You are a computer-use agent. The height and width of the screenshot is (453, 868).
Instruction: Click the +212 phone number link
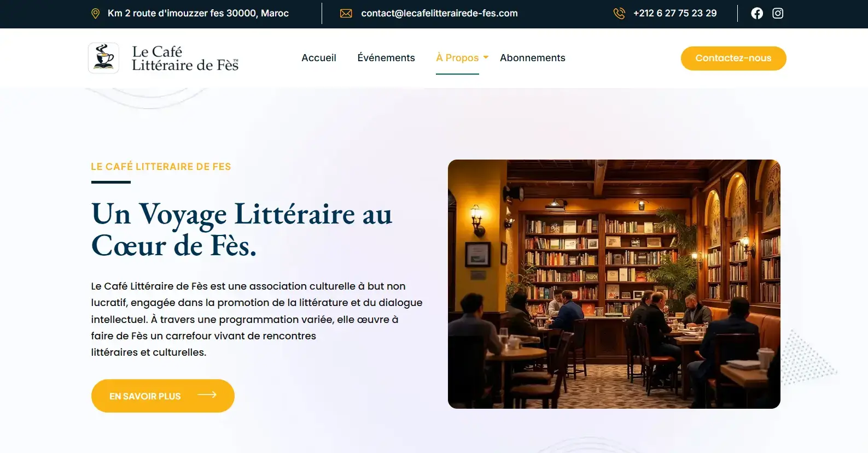point(675,13)
